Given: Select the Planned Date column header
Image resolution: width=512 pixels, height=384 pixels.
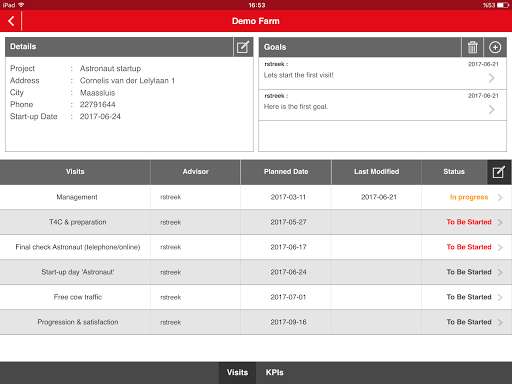Looking at the screenshot, I should 286,172.
